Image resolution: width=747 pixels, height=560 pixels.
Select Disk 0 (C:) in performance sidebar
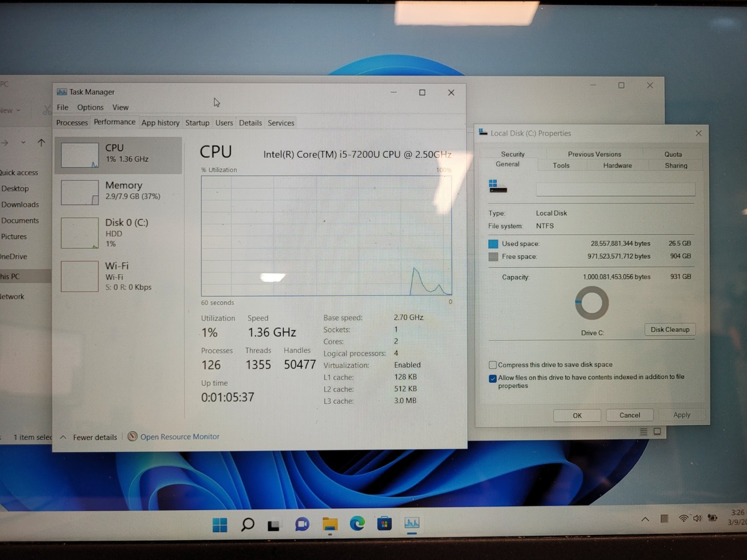pyautogui.click(x=118, y=232)
